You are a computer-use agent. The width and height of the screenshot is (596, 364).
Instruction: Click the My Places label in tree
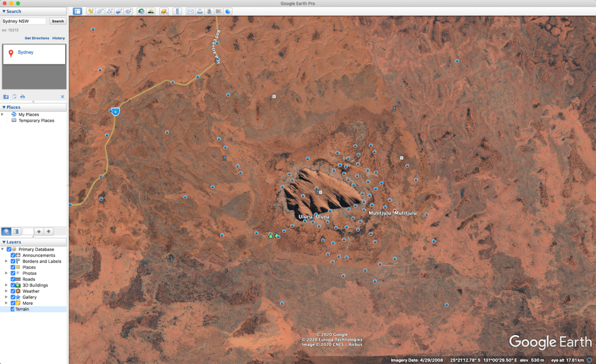[29, 114]
